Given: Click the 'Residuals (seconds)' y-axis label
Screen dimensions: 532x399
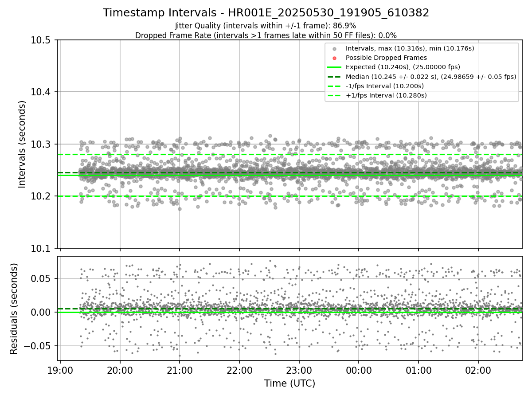Looking at the screenshot, I should 14,309.
